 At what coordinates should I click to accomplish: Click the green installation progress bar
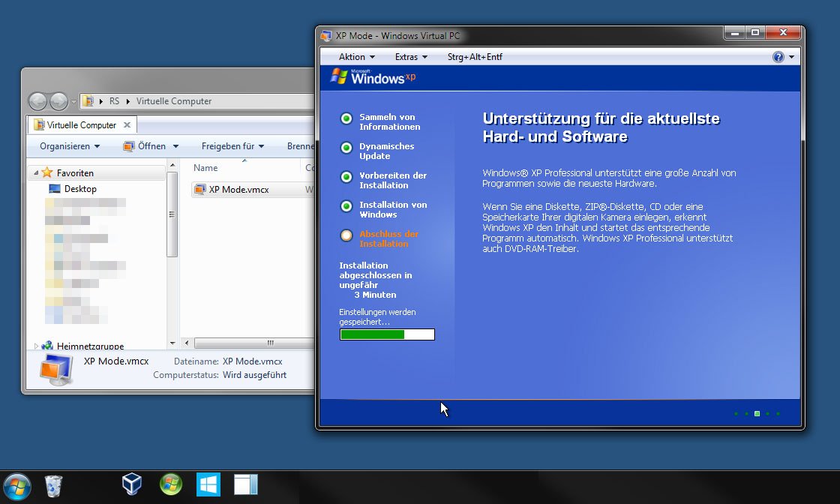pos(387,334)
